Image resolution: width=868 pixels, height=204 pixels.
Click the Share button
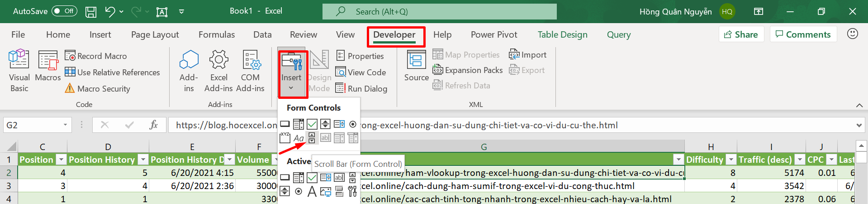click(741, 34)
